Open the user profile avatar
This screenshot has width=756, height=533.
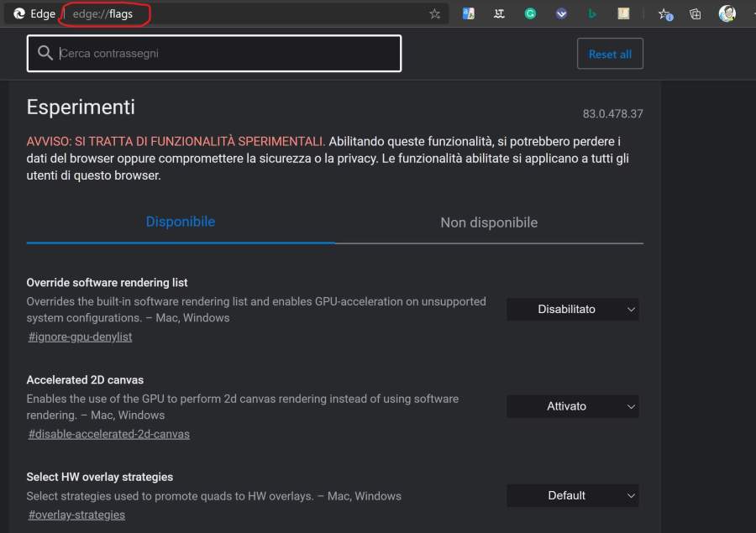coord(727,14)
